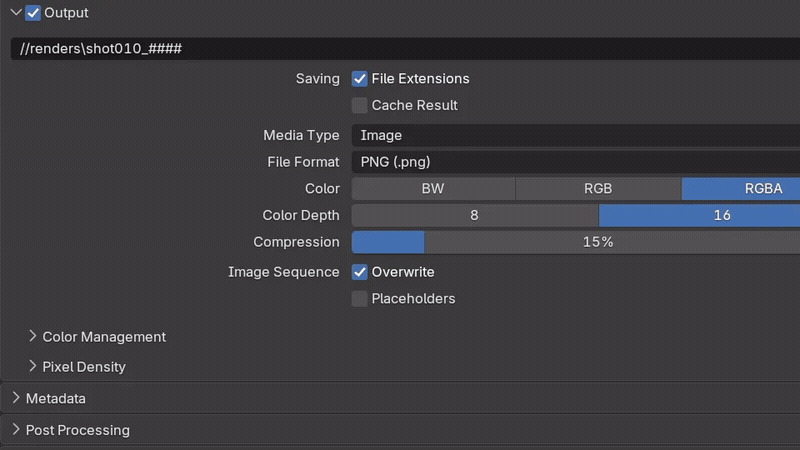Select BW color mode
Image resolution: width=800 pixels, height=450 pixels.
(x=433, y=189)
